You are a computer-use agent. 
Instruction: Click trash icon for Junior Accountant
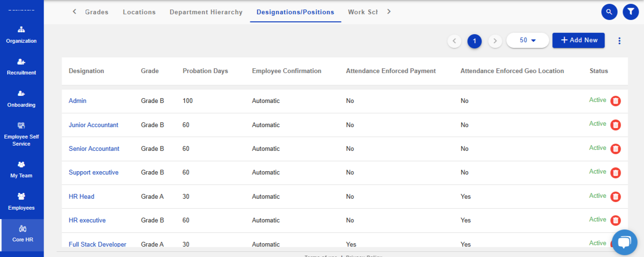pyautogui.click(x=616, y=125)
